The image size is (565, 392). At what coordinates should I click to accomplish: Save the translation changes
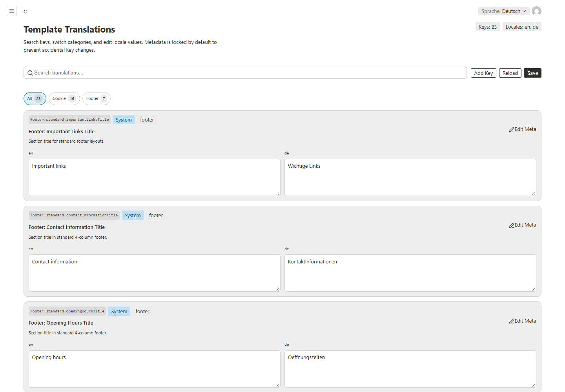pyautogui.click(x=532, y=73)
